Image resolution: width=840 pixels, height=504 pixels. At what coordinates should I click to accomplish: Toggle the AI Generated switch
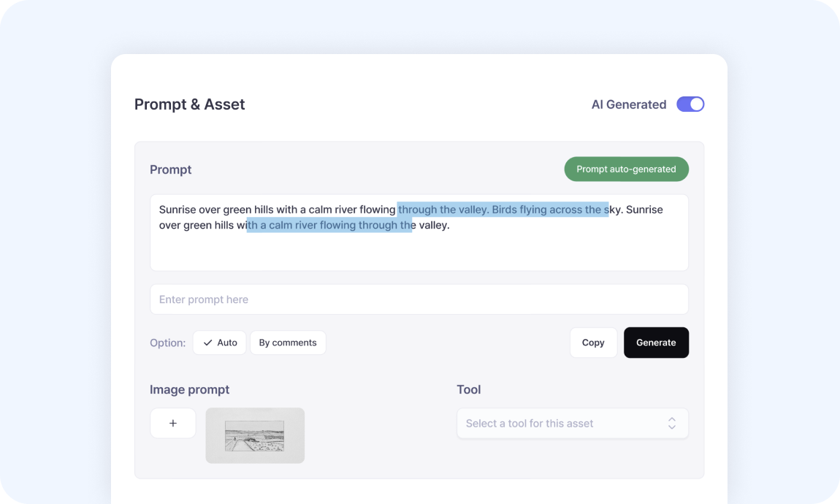(x=690, y=104)
